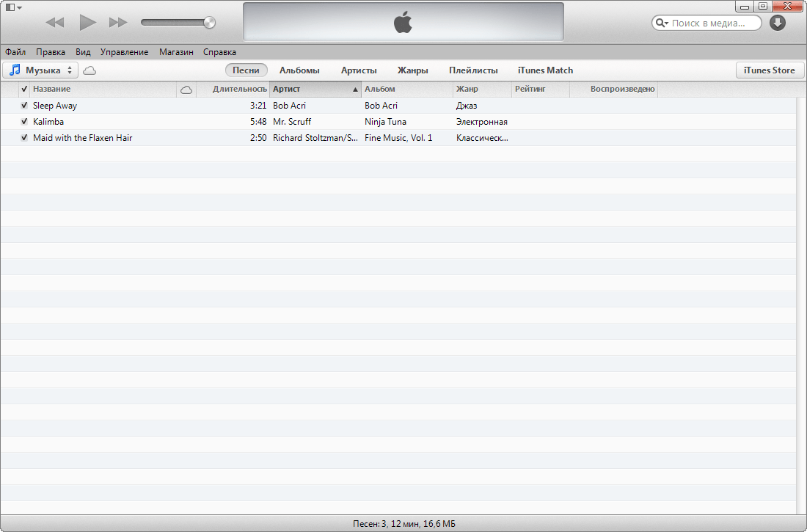Click the search magnifier dropdown icon
Screen dimensions: 807x532
(x=662, y=23)
